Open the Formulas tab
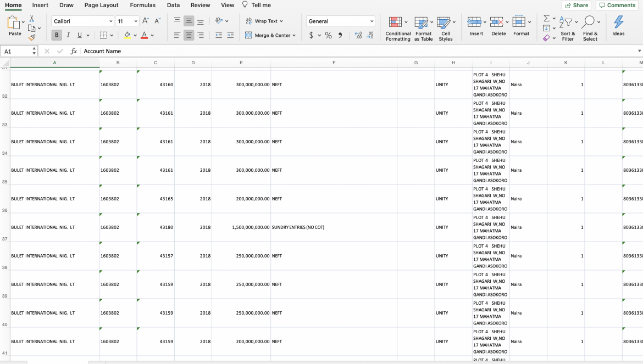The height and width of the screenshot is (364, 643). tap(143, 5)
